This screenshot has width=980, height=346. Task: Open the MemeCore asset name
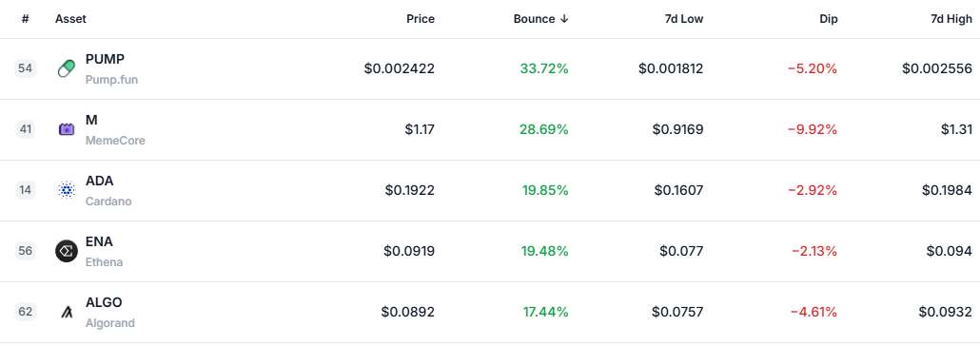click(115, 141)
